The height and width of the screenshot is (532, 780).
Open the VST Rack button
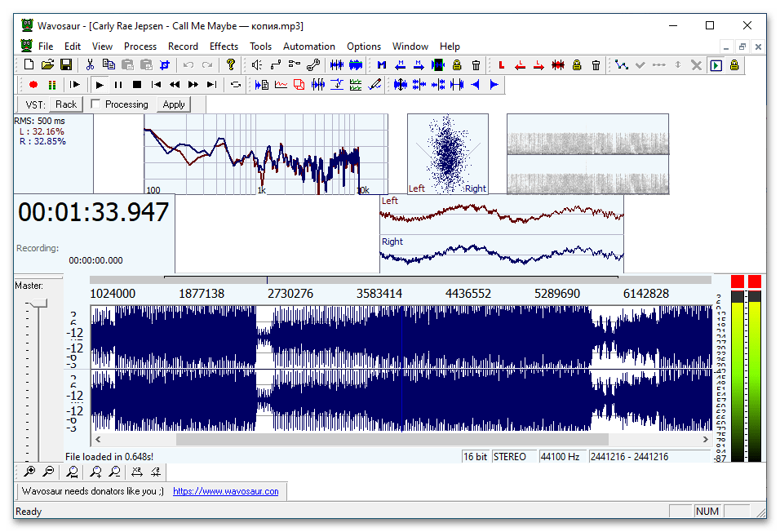pos(65,104)
